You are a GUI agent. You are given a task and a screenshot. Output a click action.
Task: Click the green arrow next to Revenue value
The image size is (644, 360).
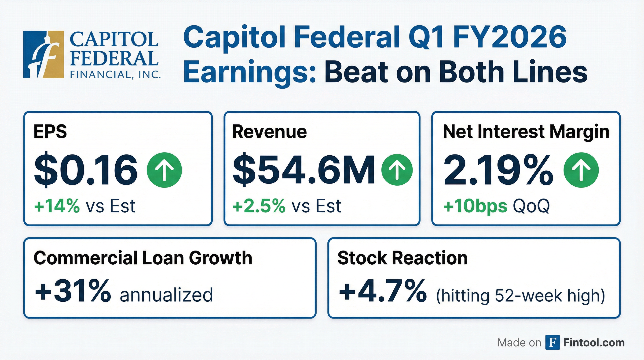(397, 170)
